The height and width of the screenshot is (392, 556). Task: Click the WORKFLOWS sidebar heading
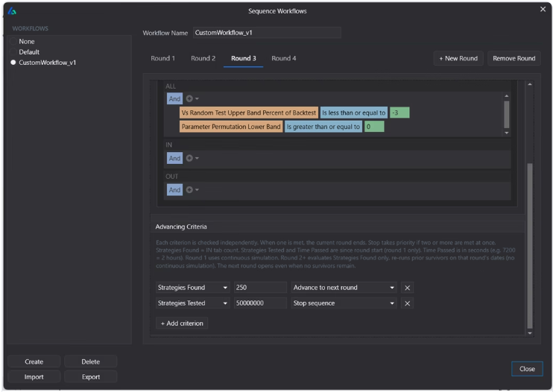click(30, 28)
